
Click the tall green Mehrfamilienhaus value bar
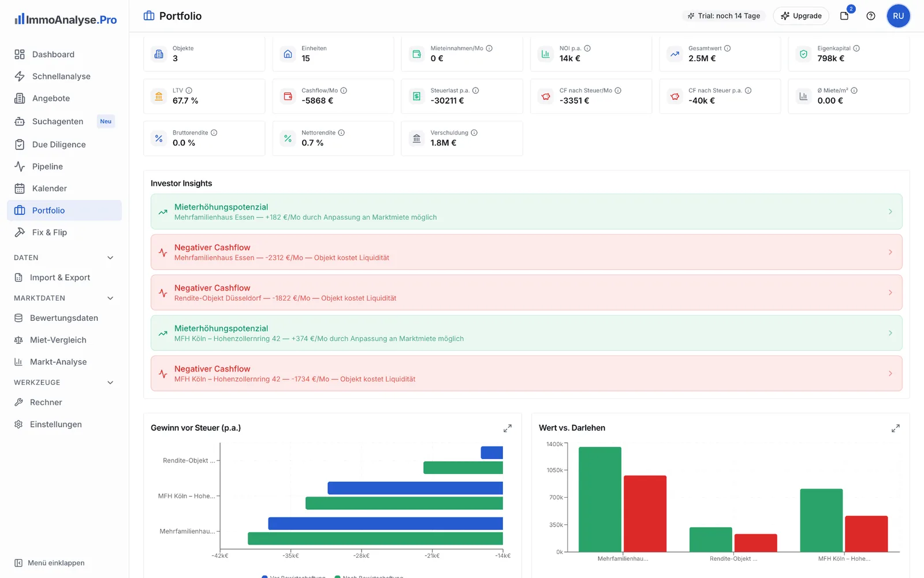pyautogui.click(x=600, y=499)
